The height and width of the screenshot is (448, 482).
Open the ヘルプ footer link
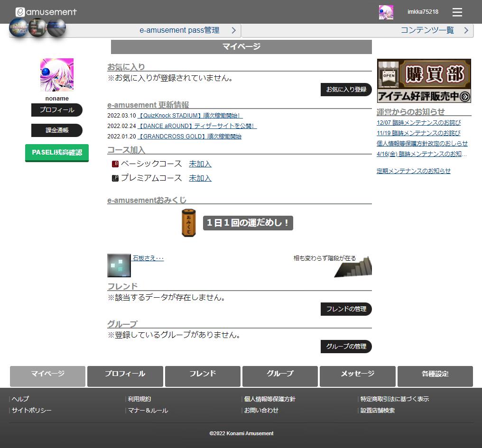tap(20, 399)
